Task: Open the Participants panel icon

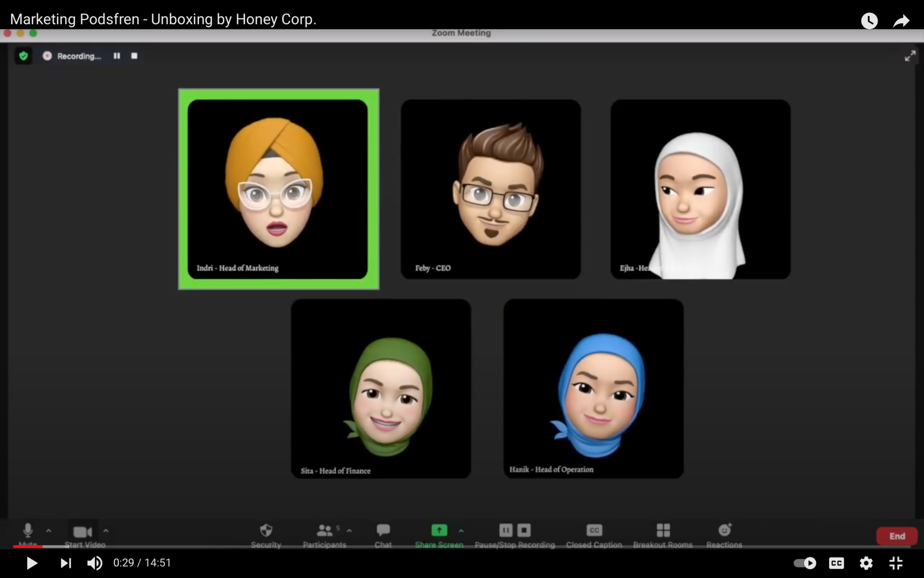Action: tap(324, 530)
